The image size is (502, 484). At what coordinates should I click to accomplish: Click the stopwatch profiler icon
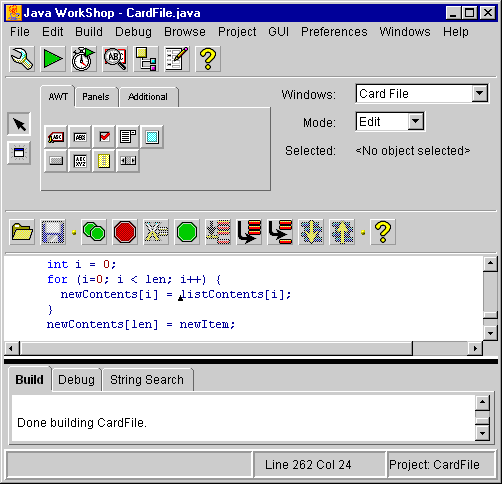point(84,59)
